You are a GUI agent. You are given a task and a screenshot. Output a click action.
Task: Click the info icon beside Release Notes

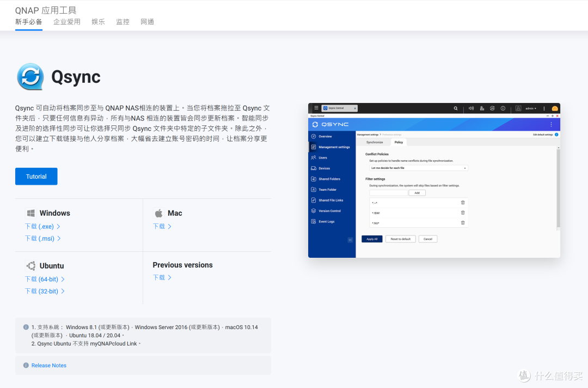point(26,365)
